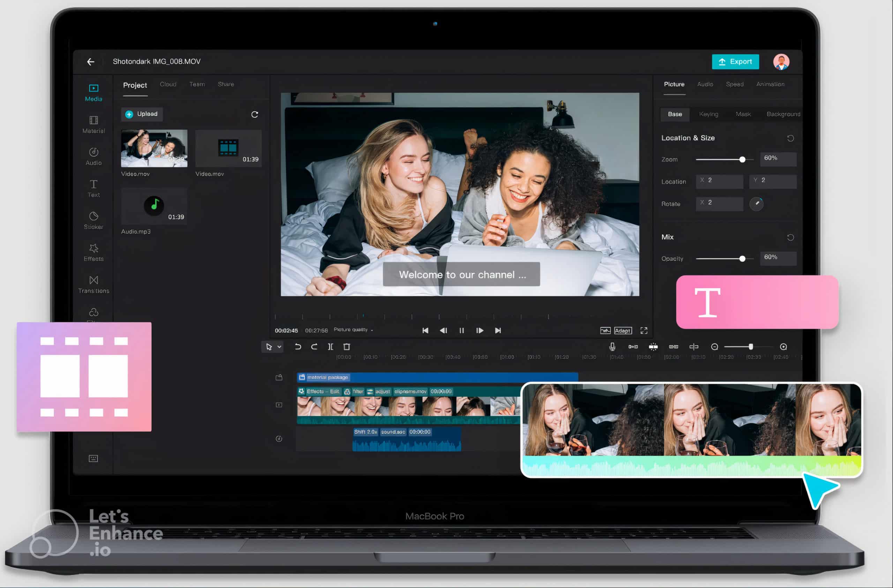Image resolution: width=893 pixels, height=588 pixels.
Task: Switch to the Team tab
Action: [x=197, y=84]
